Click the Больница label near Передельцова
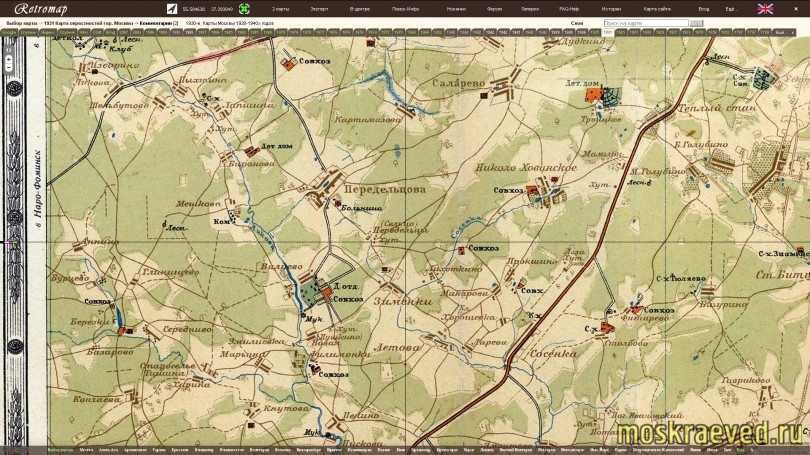810x455 pixels. click(x=362, y=208)
